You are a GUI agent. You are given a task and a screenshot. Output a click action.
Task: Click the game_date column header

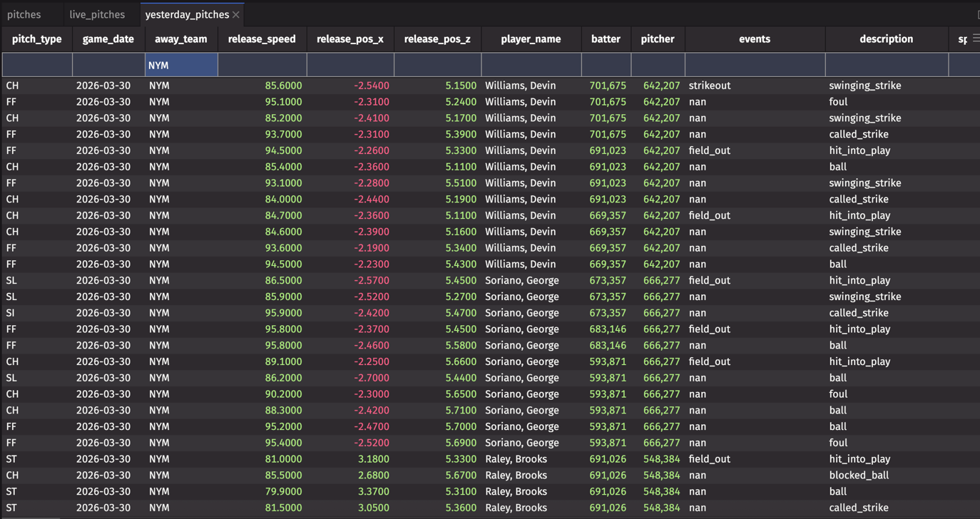(x=108, y=39)
